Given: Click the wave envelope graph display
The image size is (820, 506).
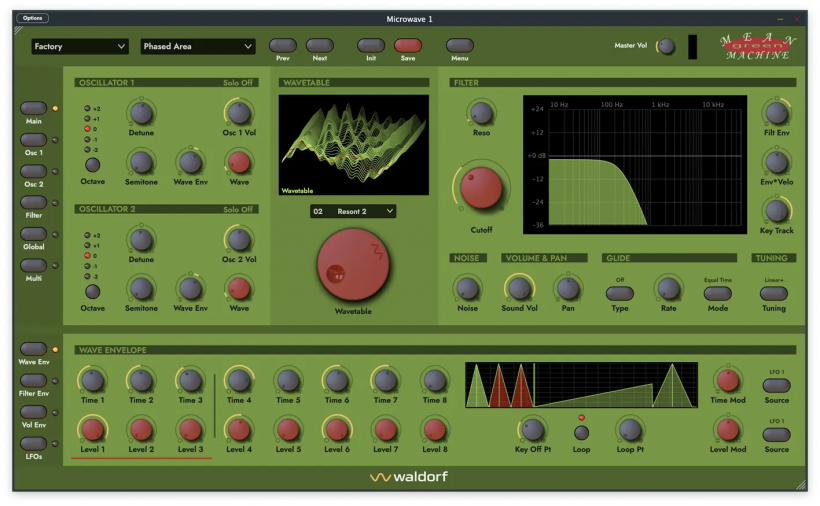Looking at the screenshot, I should tap(581, 385).
